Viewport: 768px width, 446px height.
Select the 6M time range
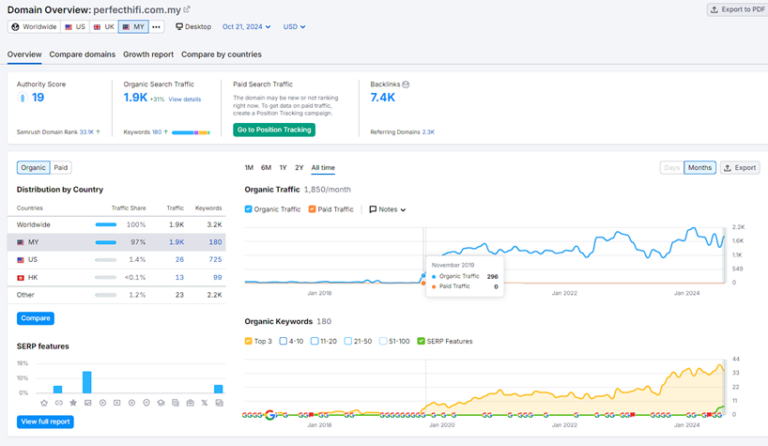266,167
